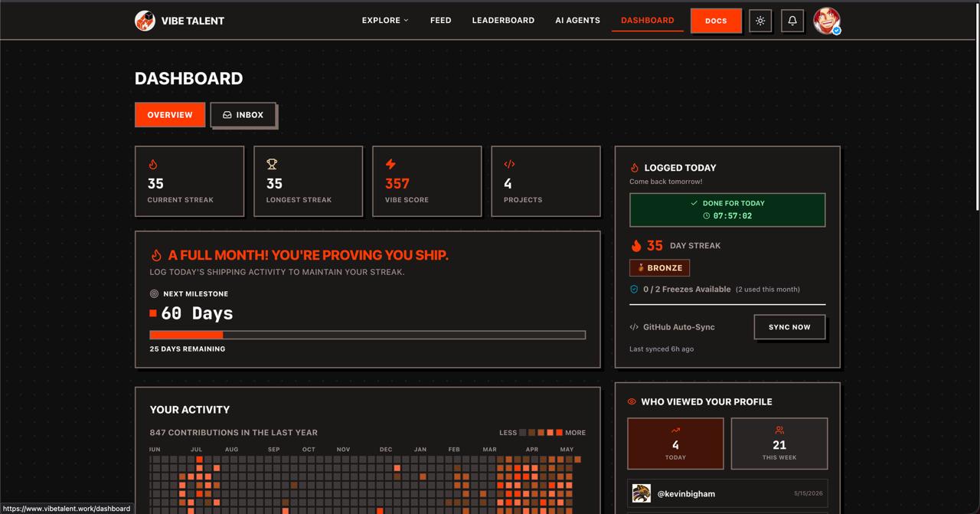980x514 pixels.
Task: Click the Inbox tray icon
Action: click(227, 115)
